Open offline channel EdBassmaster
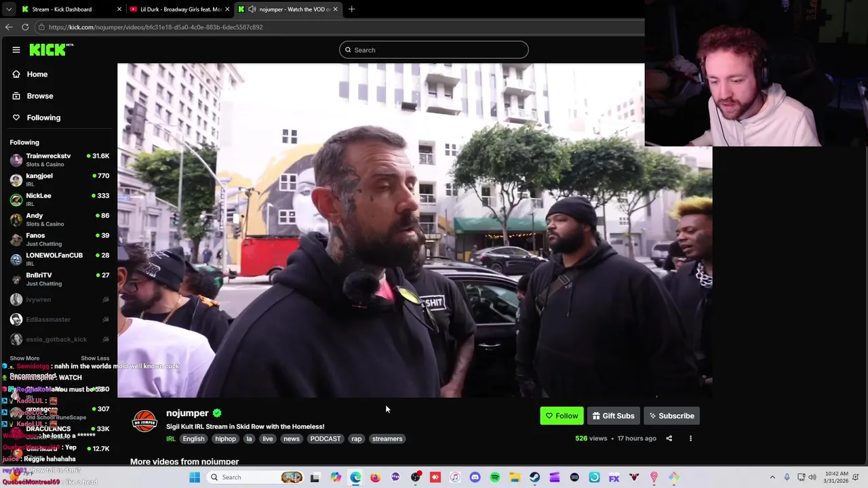The image size is (868, 488). pyautogui.click(x=60, y=319)
